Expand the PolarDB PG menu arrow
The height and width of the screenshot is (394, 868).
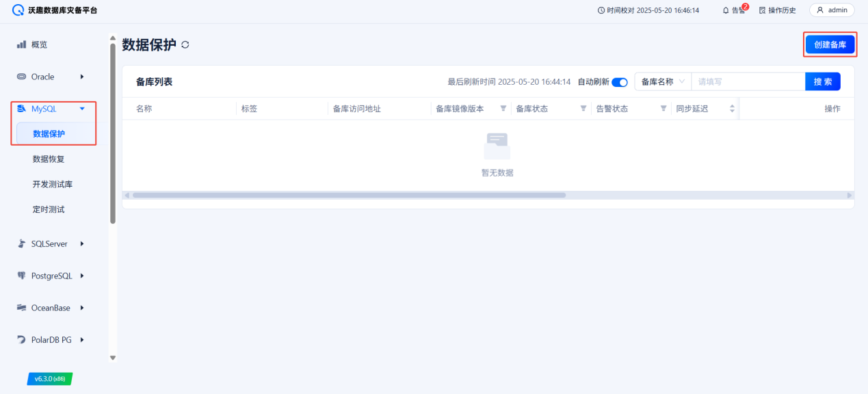[82, 340]
